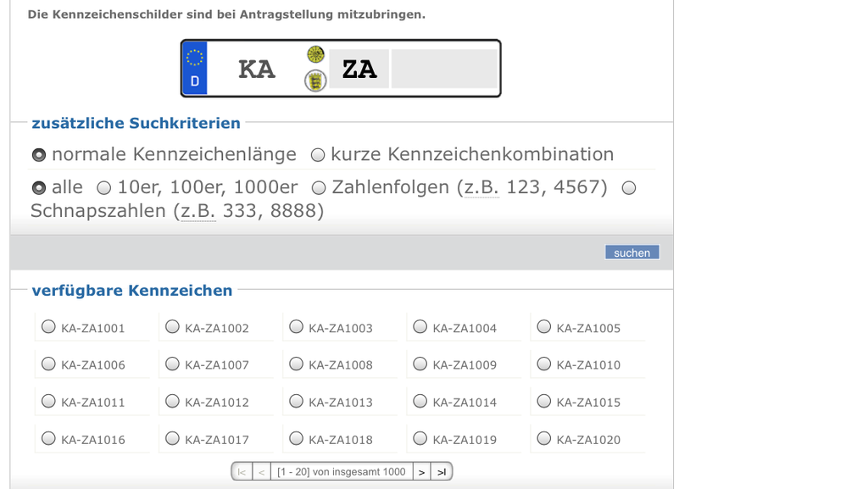
Task: Click the suchen button
Action: (632, 253)
